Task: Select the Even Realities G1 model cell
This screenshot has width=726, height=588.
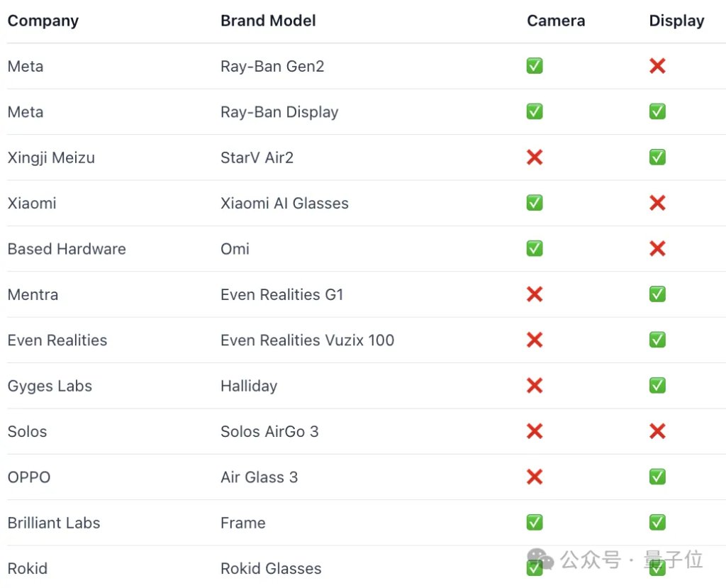Action: [281, 294]
